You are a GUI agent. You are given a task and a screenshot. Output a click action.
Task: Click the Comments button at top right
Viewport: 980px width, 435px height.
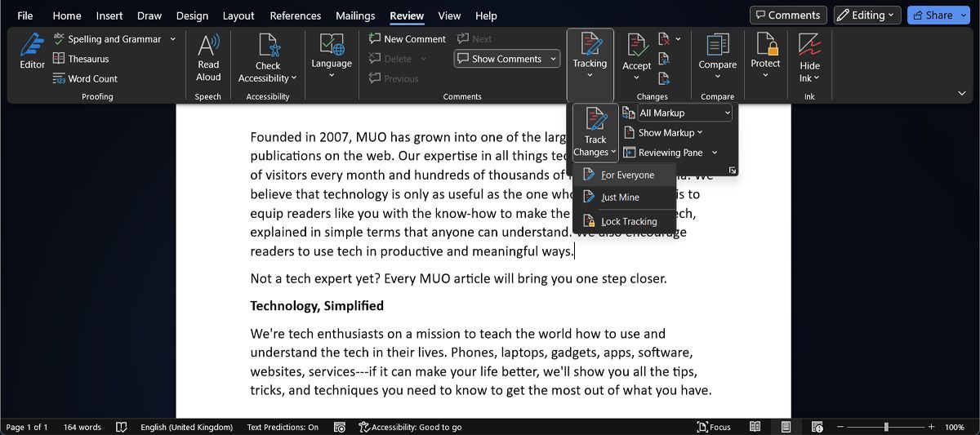pyautogui.click(x=788, y=15)
